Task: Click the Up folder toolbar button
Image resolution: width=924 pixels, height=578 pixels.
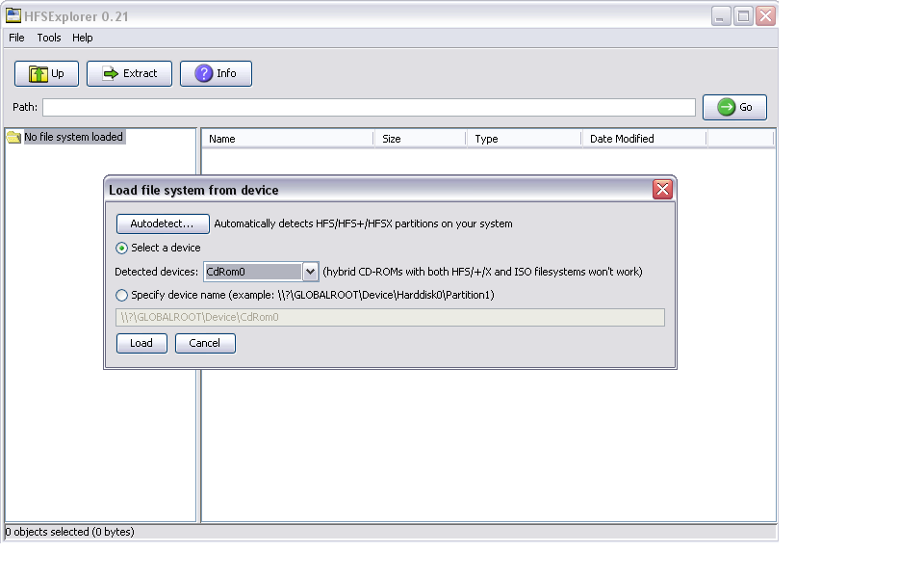Action: click(x=46, y=74)
